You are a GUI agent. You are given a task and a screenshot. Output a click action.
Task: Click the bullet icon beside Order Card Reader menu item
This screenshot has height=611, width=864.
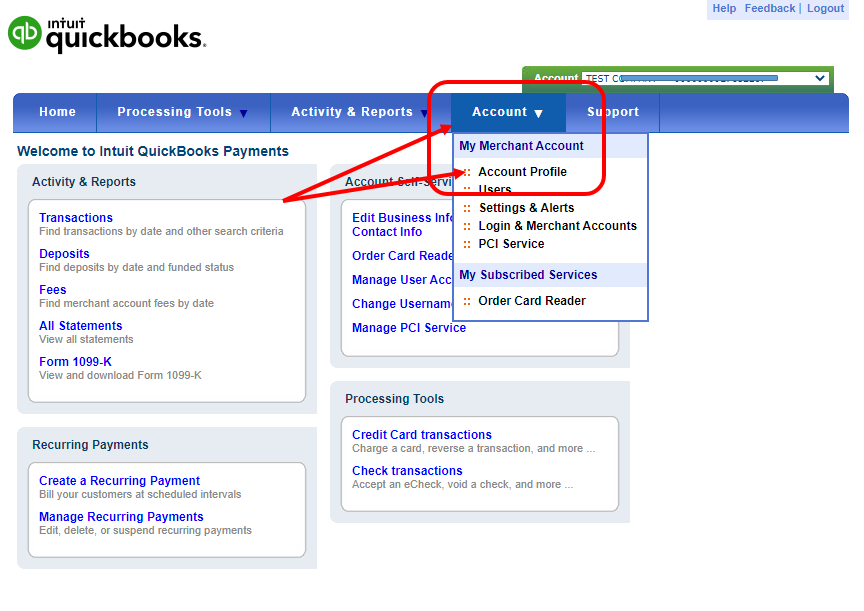(467, 301)
